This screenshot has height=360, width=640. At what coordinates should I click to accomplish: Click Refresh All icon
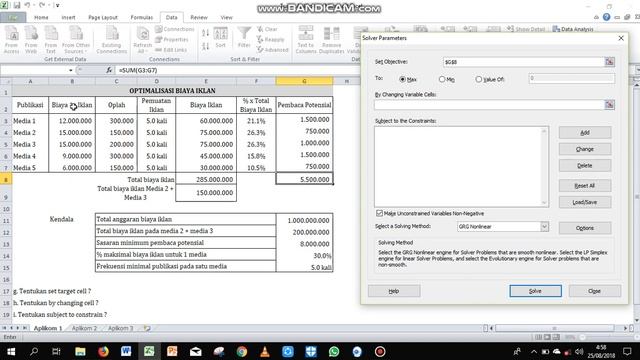click(142, 39)
